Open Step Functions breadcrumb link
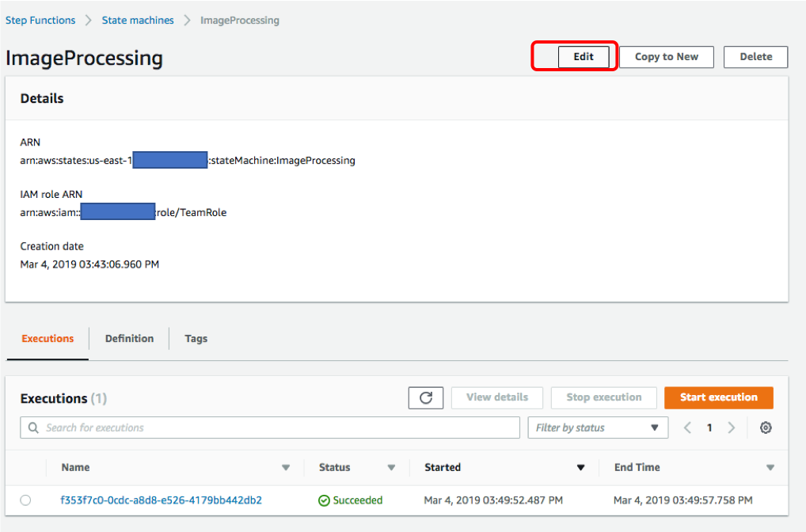Viewport: 806px width, 532px height. [x=40, y=21]
